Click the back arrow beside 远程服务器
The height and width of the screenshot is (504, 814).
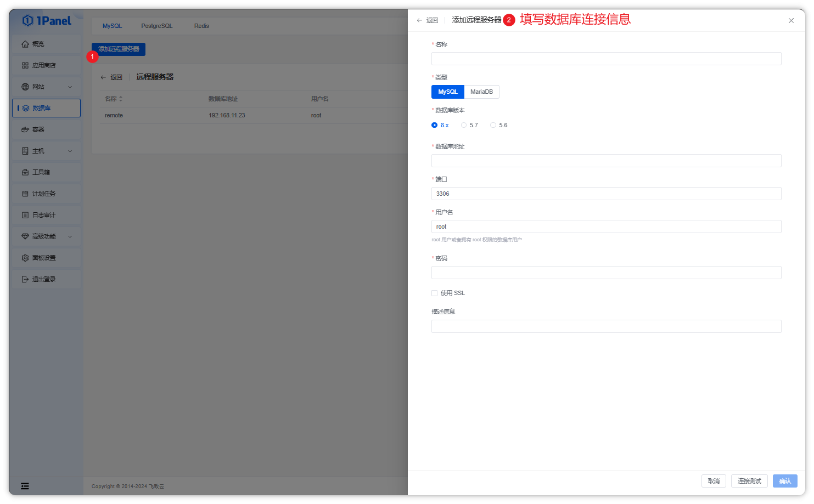(x=103, y=77)
